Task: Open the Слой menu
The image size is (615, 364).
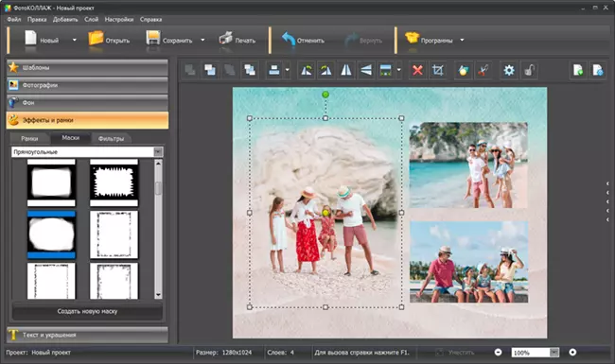Action: [x=91, y=19]
